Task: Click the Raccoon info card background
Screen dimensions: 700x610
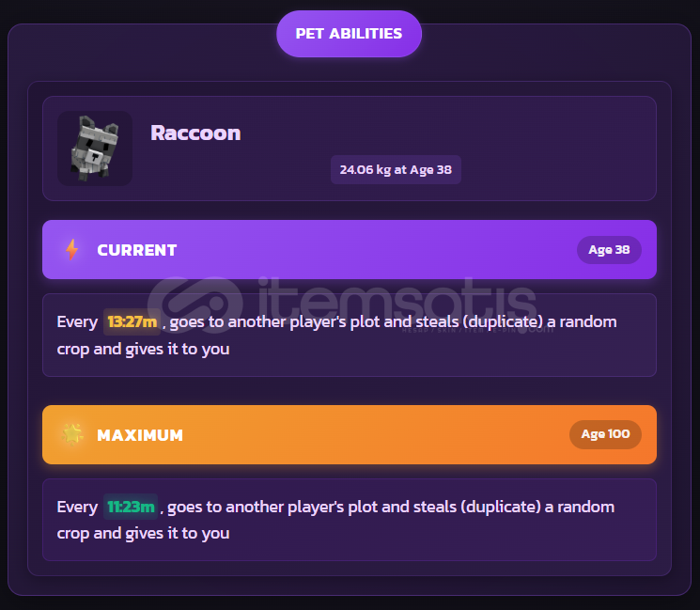Action: tap(350, 149)
